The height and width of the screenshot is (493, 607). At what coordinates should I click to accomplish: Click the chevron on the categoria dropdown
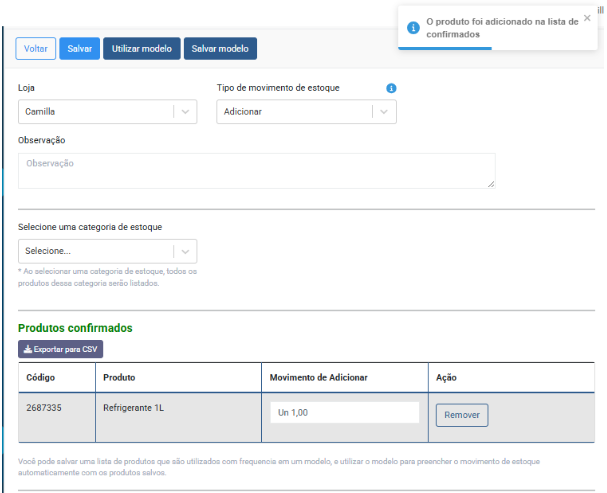tap(185, 251)
